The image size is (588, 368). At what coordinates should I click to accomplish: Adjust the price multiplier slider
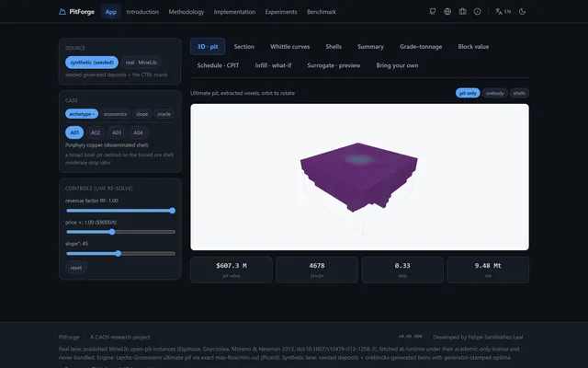(x=120, y=232)
